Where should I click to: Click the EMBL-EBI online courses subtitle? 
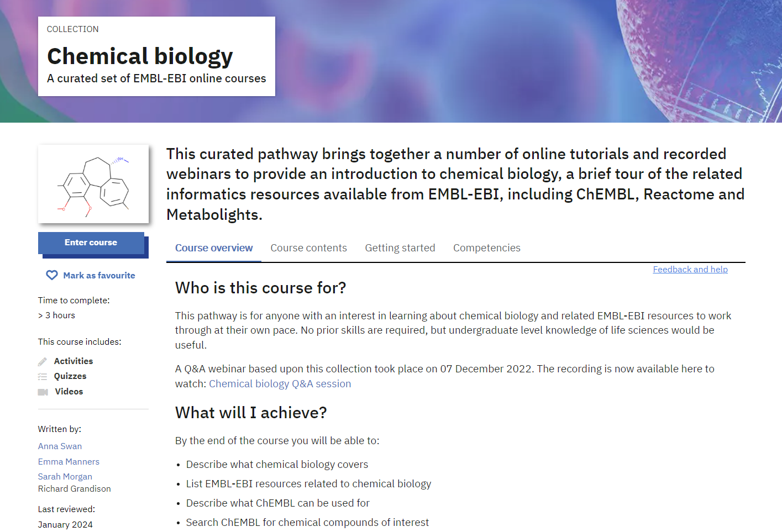(156, 78)
